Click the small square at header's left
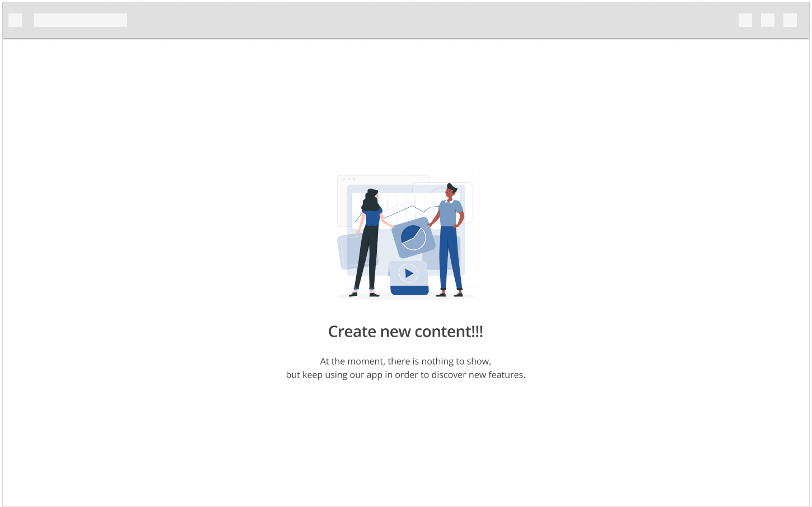The image size is (812, 507). (x=15, y=20)
